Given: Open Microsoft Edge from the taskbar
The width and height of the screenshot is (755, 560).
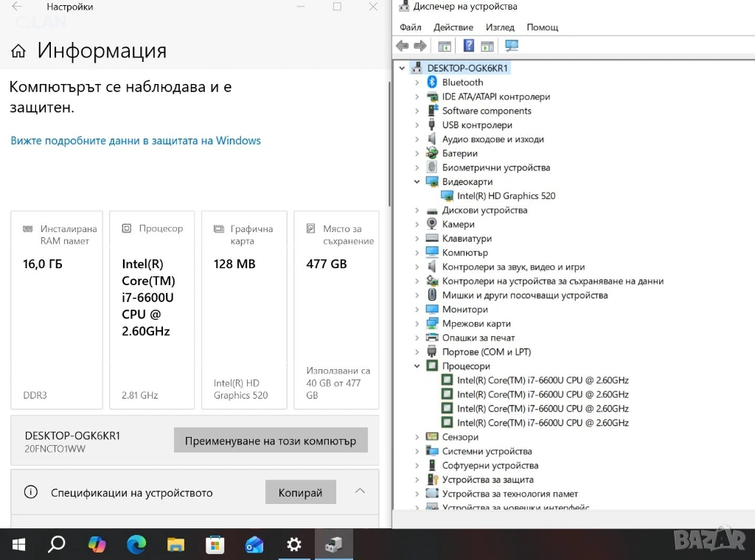Looking at the screenshot, I should tap(136, 545).
